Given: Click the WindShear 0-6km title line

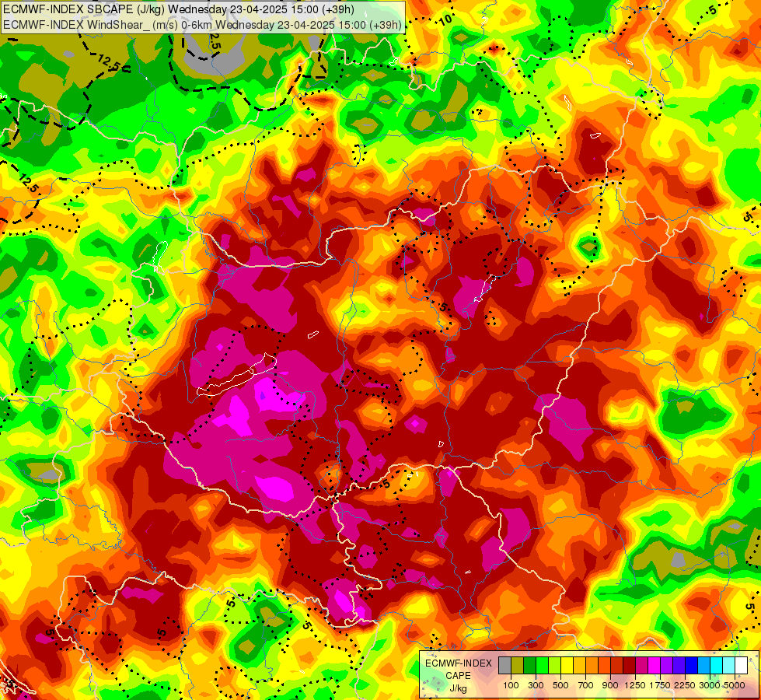Looking at the screenshot, I should 202,25.
